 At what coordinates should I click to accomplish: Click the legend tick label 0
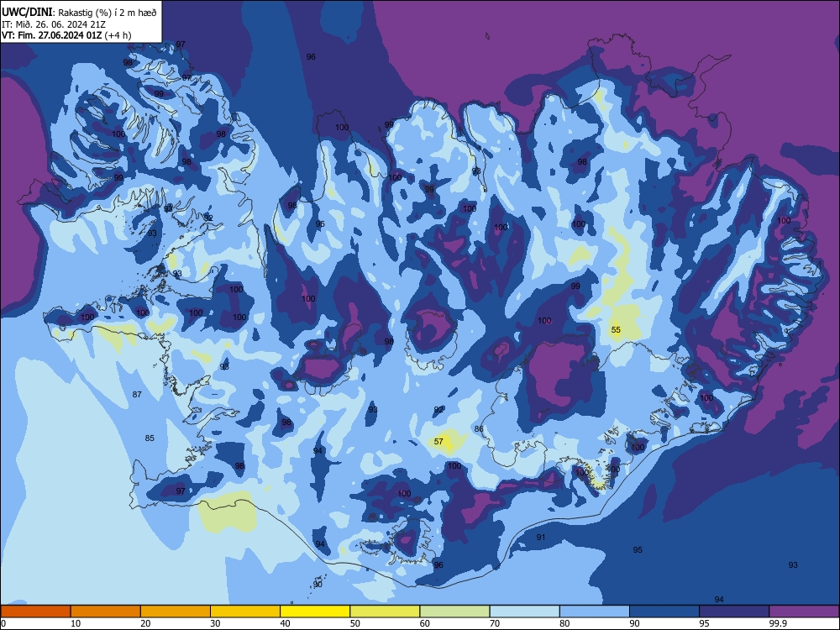tap(3, 623)
